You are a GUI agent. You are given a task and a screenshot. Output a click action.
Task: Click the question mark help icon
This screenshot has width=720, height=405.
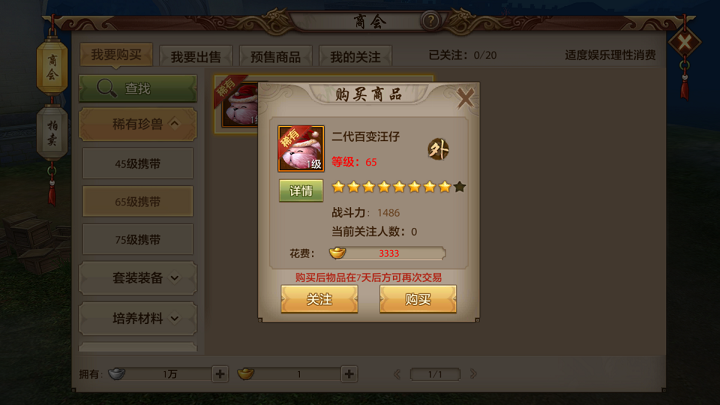pyautogui.click(x=430, y=21)
